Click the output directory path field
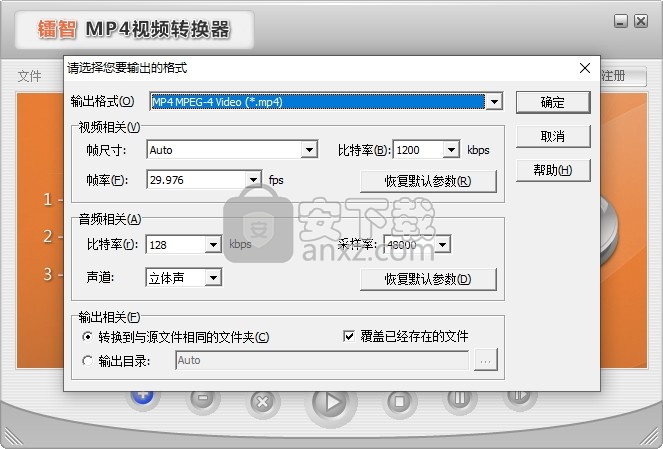Viewport: 663px width, 449px height. 322,360
